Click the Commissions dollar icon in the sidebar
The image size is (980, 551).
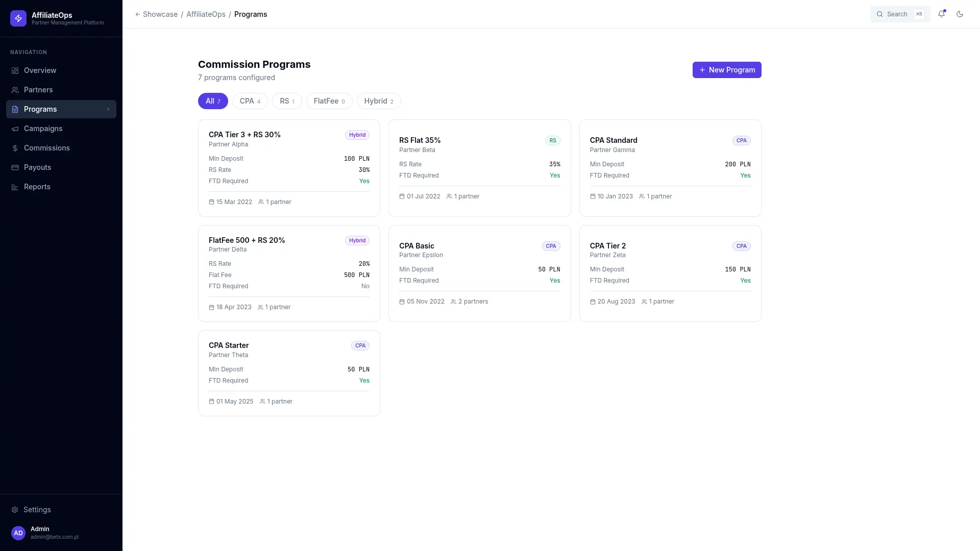15,148
